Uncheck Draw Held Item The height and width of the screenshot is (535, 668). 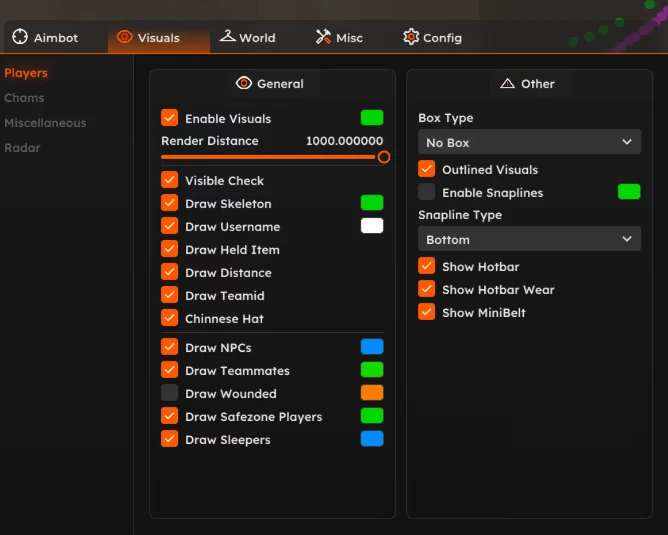point(170,249)
